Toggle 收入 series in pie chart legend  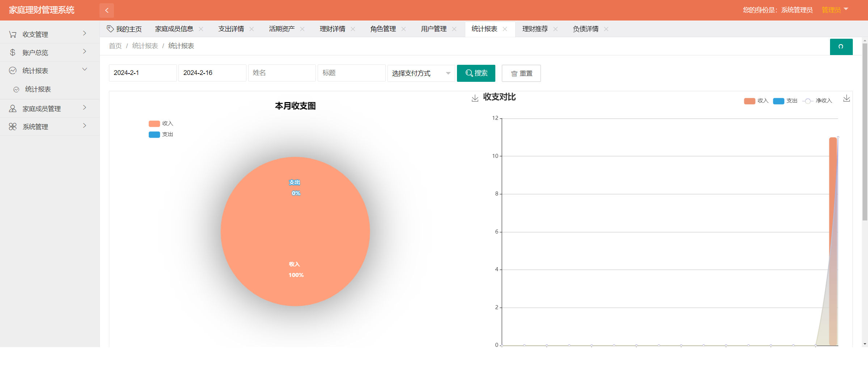coord(161,123)
